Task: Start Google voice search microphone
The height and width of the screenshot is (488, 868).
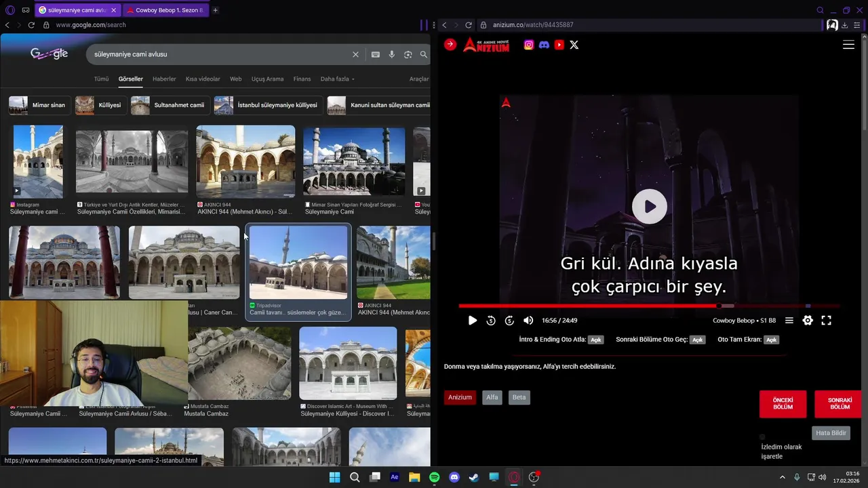Action: (x=391, y=54)
